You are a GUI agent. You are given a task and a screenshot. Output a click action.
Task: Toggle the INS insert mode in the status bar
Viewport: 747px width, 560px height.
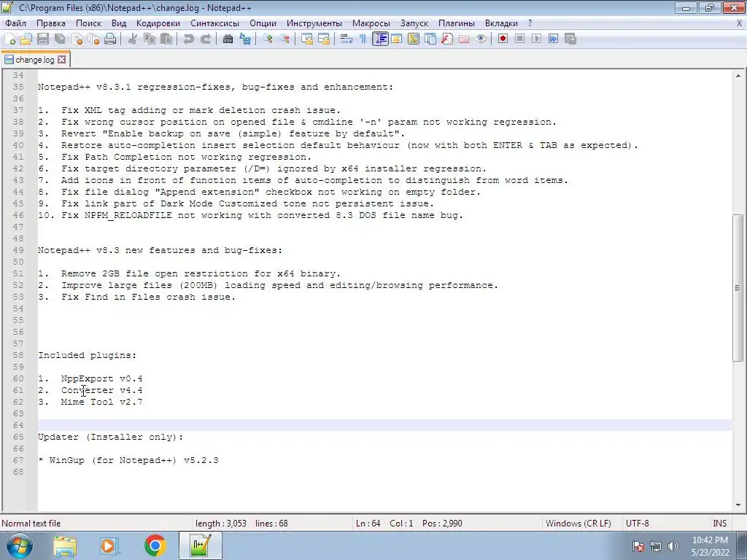[x=719, y=524]
